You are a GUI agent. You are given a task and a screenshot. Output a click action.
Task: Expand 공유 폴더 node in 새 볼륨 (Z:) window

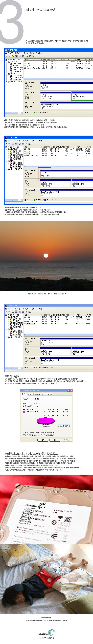pyautogui.click(x=9, y=321)
